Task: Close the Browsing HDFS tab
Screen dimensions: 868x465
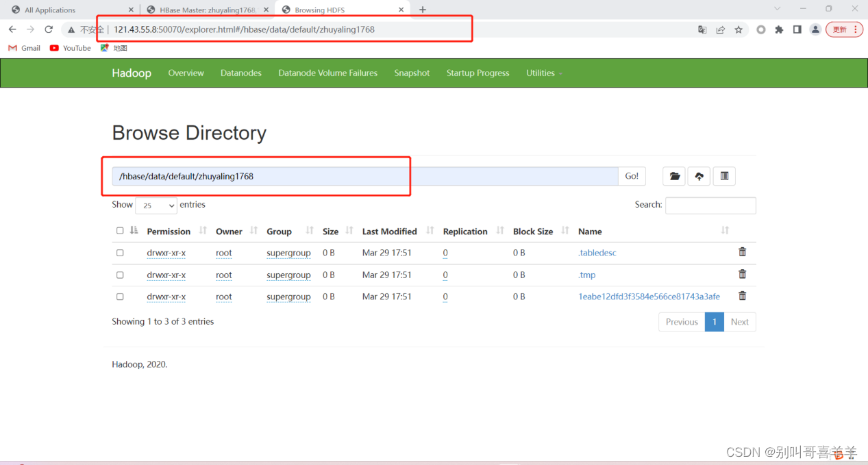Action: pos(401,10)
